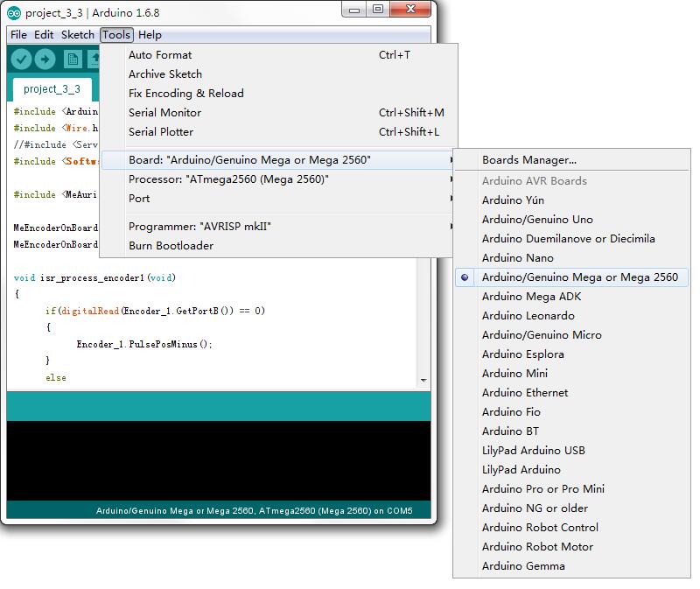700x589 pixels.
Task: Run Auto Format from the Tools menu
Action: 159,55
